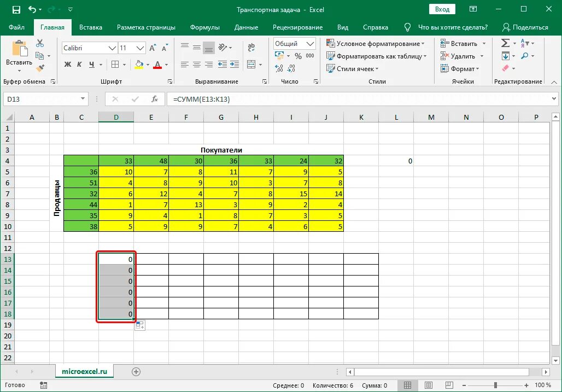Adjust the zoom slider in status bar

tap(495, 385)
